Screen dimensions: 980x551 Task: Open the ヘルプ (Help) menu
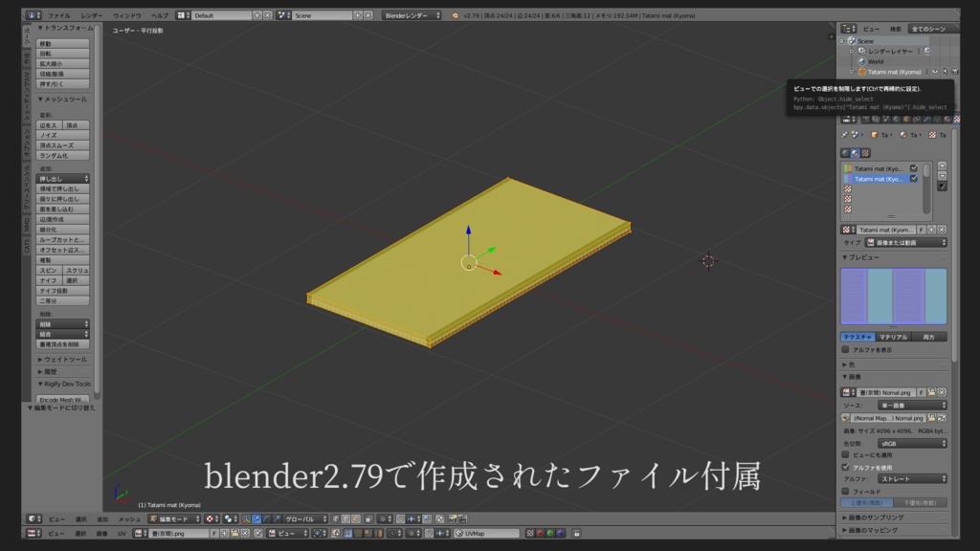click(160, 15)
